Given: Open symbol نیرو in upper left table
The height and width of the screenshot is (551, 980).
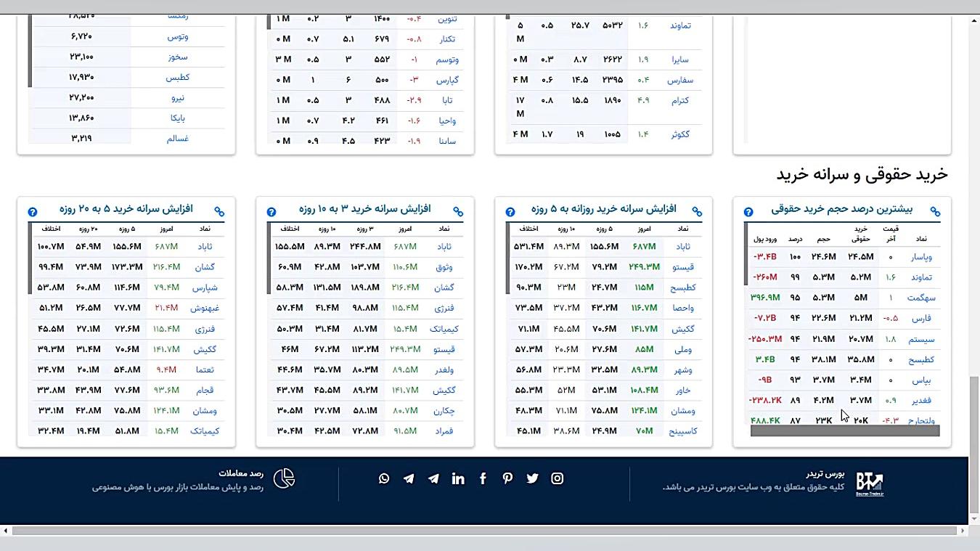Looking at the screenshot, I should [x=178, y=97].
